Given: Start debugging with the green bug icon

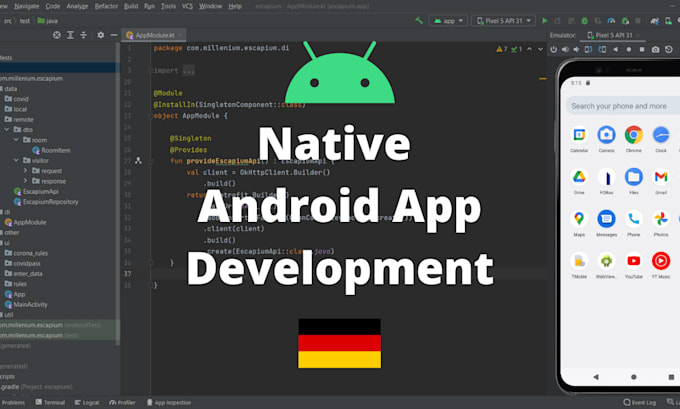Looking at the screenshot, I should tap(585, 20).
